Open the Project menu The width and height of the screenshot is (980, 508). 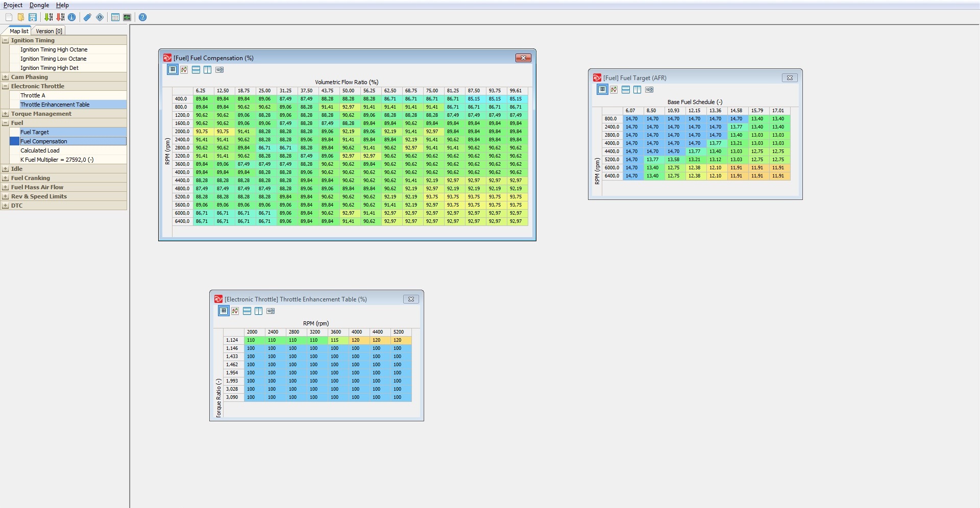[x=13, y=5]
